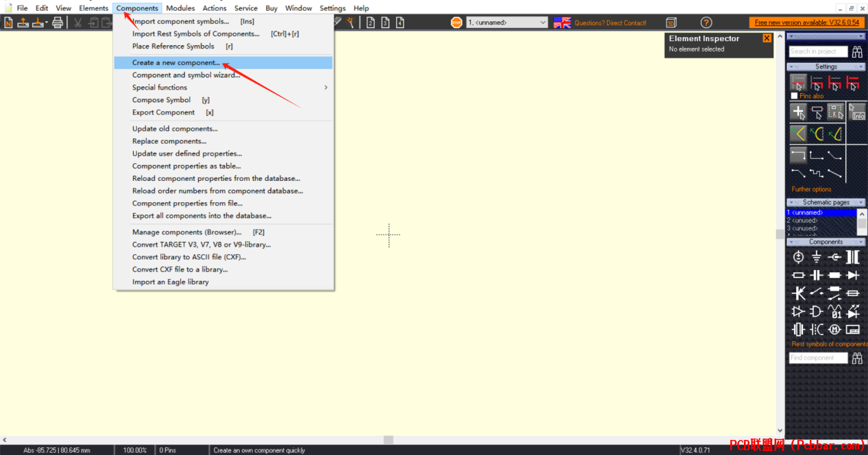
Task: Open the Settings menu in menu bar
Action: coord(332,8)
